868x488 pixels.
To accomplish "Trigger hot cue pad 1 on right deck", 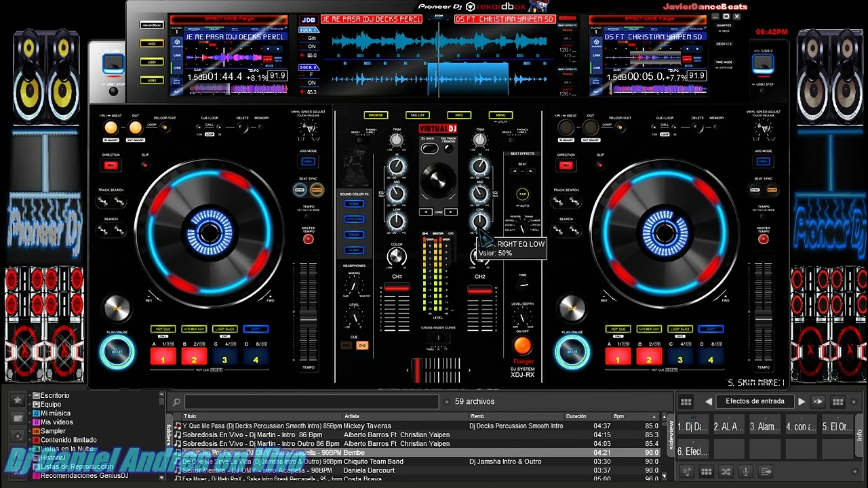I will (x=618, y=357).
